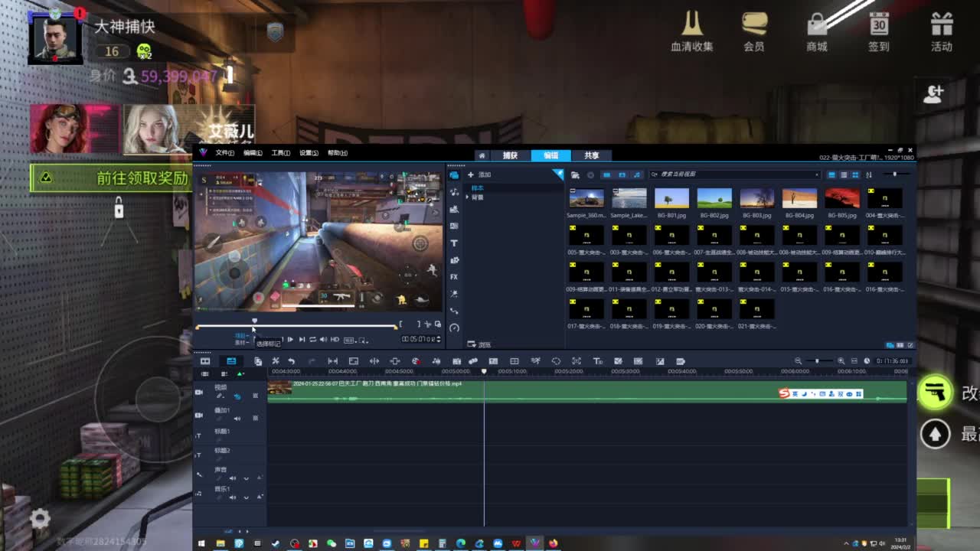Click the add friend icon in game

[x=933, y=94]
